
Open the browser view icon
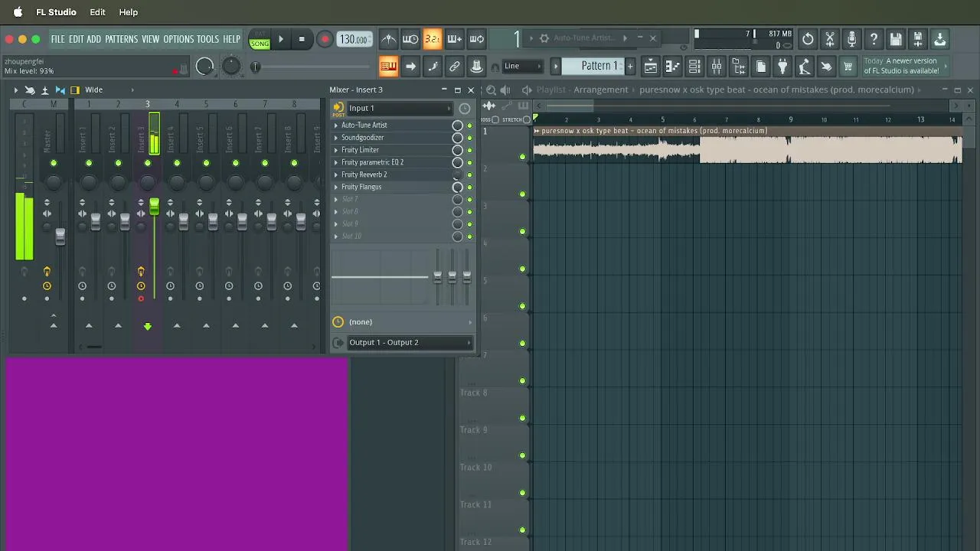point(739,67)
